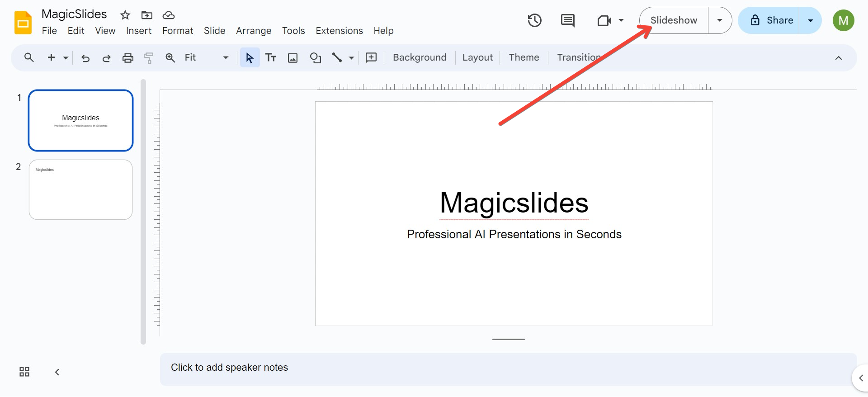The image size is (868, 397).
Task: Select slide 2 thumbnail
Action: click(80, 189)
